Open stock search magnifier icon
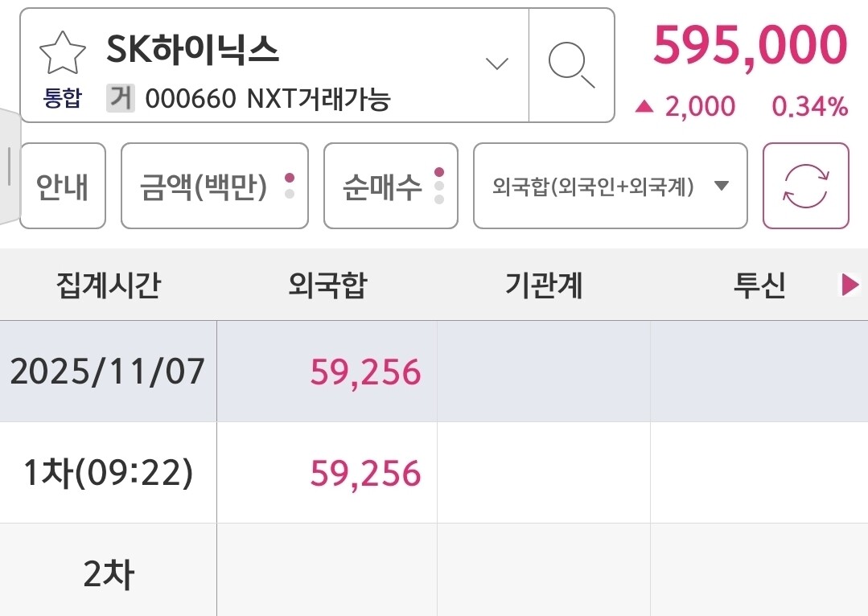The height and width of the screenshot is (616, 868). (571, 65)
